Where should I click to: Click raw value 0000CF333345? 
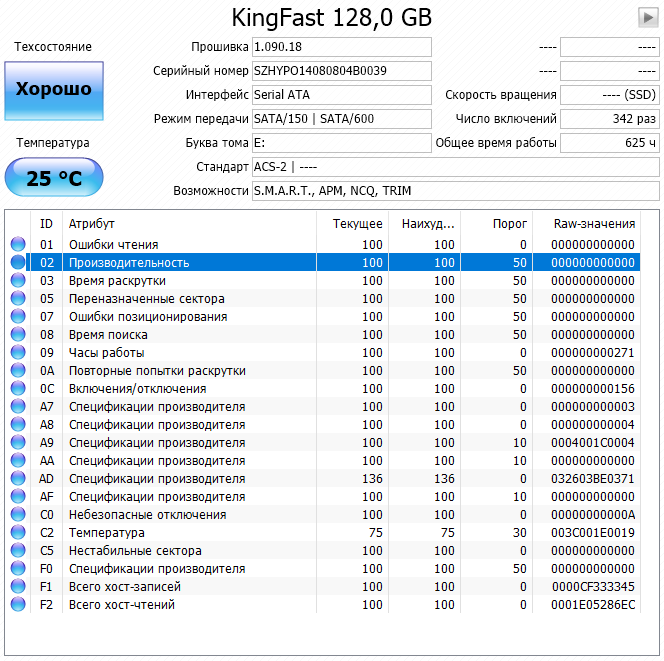(x=593, y=586)
